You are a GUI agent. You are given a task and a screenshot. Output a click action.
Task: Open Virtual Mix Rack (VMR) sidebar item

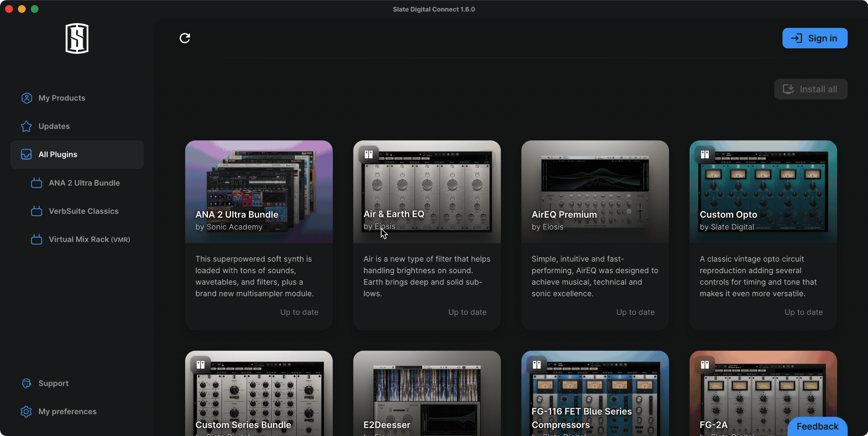pyautogui.click(x=89, y=239)
